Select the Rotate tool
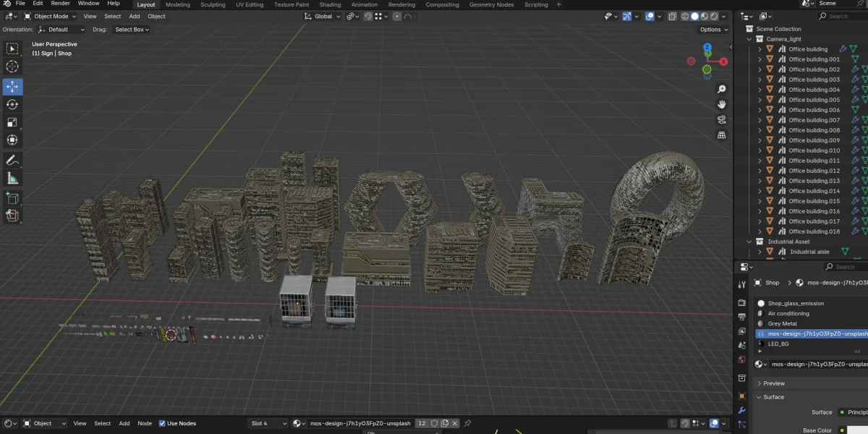Image resolution: width=868 pixels, height=434 pixels. [x=12, y=104]
